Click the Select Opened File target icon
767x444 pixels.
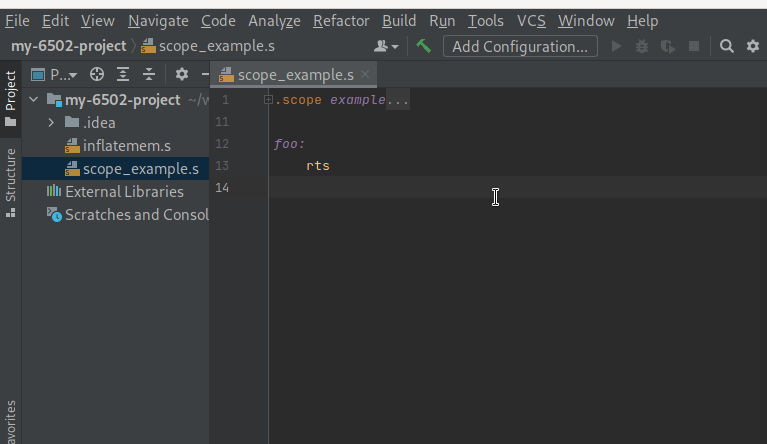97,74
